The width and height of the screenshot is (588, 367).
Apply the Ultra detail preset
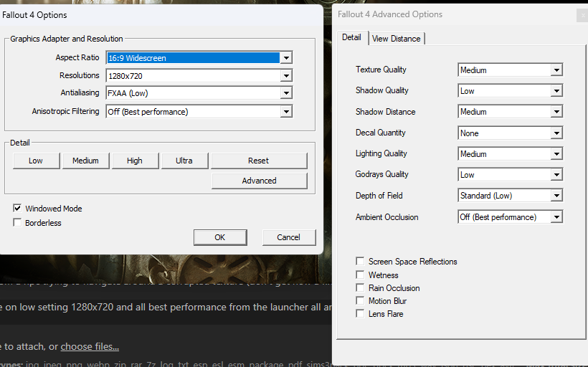[x=184, y=161]
